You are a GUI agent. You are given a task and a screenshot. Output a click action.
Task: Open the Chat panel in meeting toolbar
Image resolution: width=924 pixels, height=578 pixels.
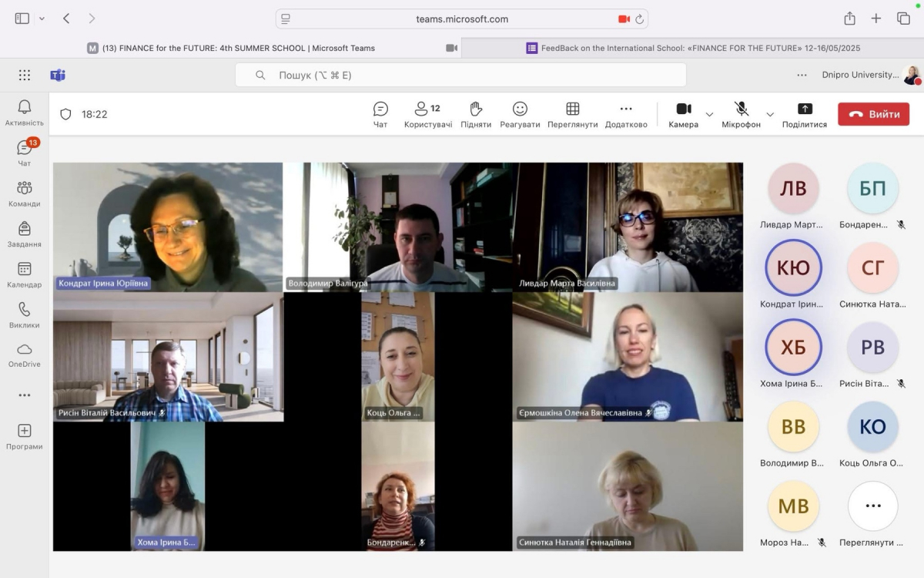pos(380,114)
